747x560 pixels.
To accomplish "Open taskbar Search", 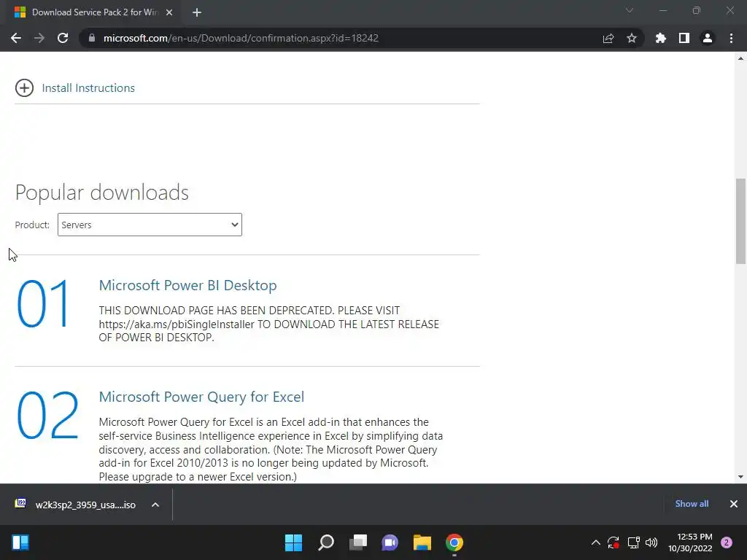I will pyautogui.click(x=326, y=542).
